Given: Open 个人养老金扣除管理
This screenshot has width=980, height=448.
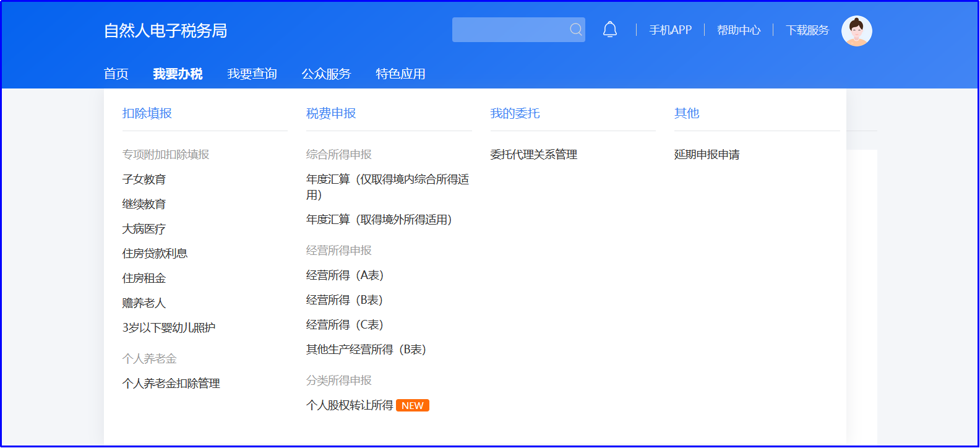Looking at the screenshot, I should click(171, 384).
